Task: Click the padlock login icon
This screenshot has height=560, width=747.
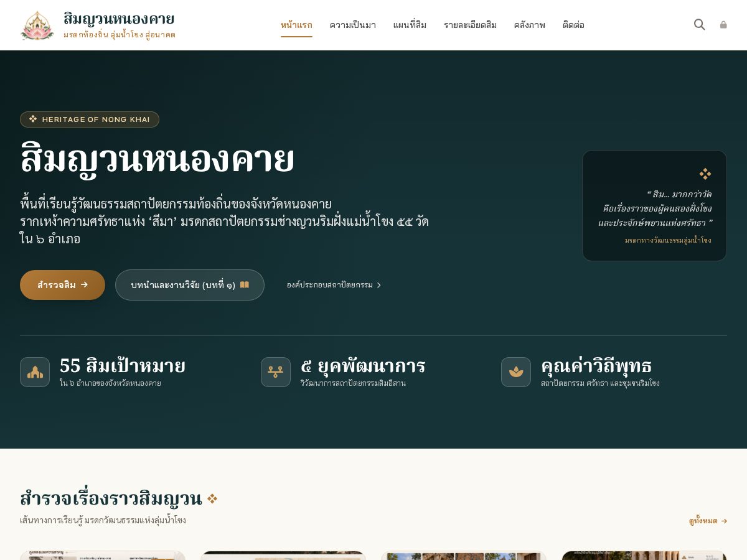Action: click(x=723, y=25)
